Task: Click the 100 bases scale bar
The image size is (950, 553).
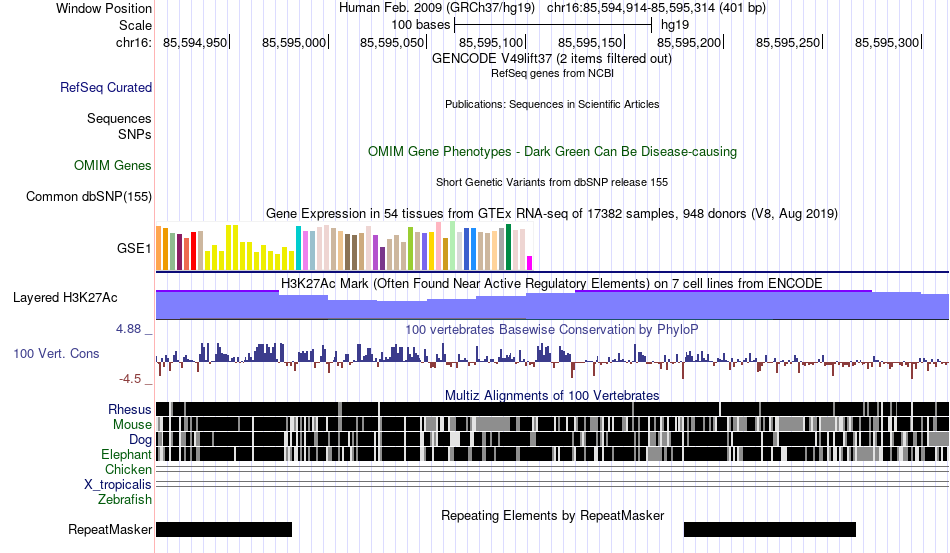Action: click(x=553, y=25)
